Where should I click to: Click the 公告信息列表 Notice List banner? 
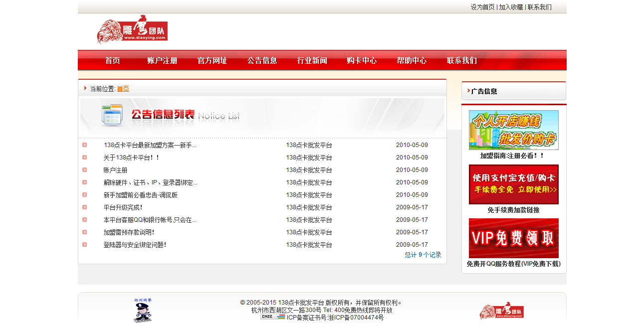(x=262, y=116)
